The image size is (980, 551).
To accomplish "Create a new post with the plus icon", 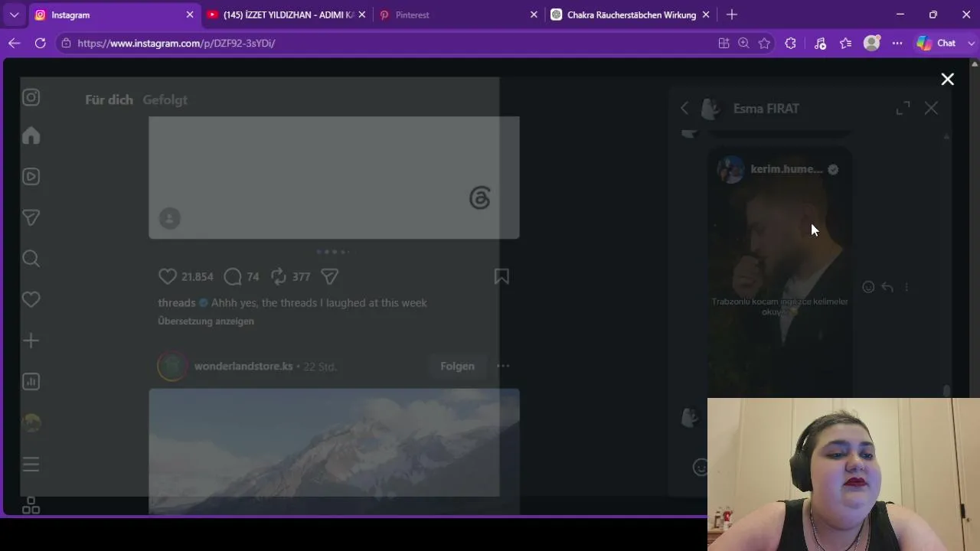I will click(31, 341).
